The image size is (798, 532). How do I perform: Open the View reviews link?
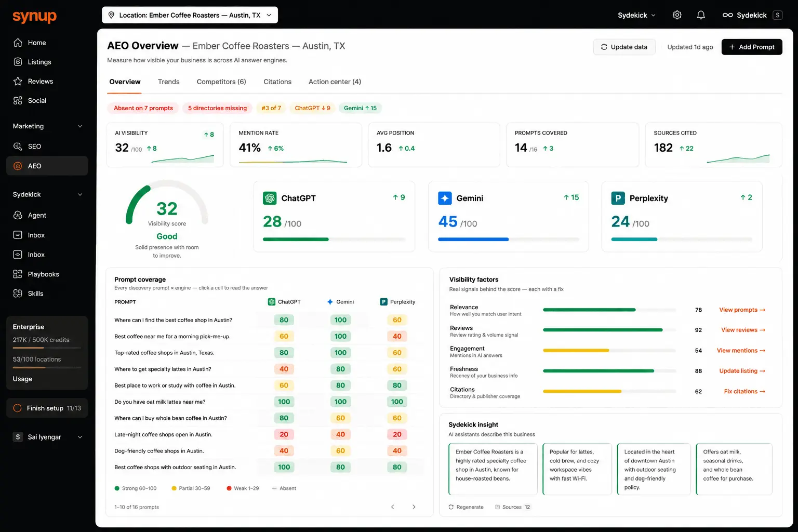743,330
